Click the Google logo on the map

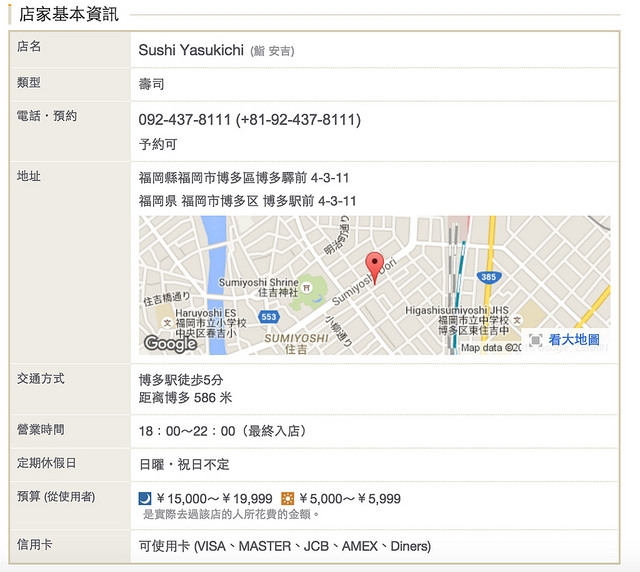[x=171, y=344]
